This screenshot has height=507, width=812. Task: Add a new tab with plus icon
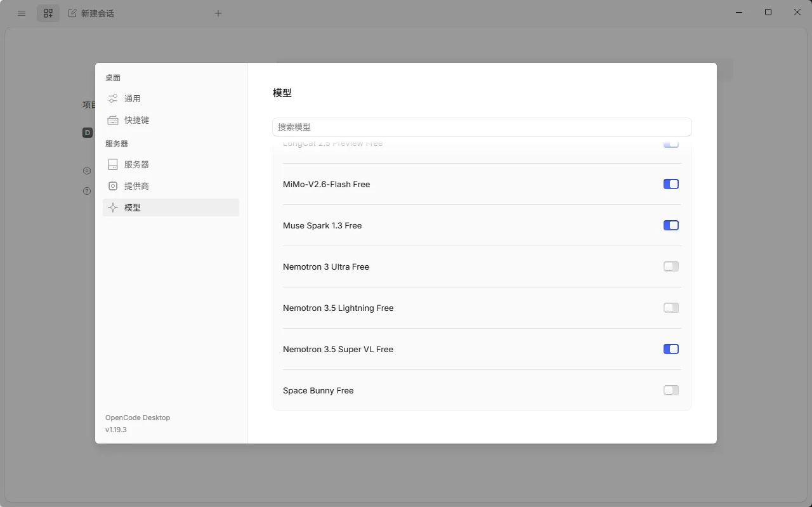218,13
